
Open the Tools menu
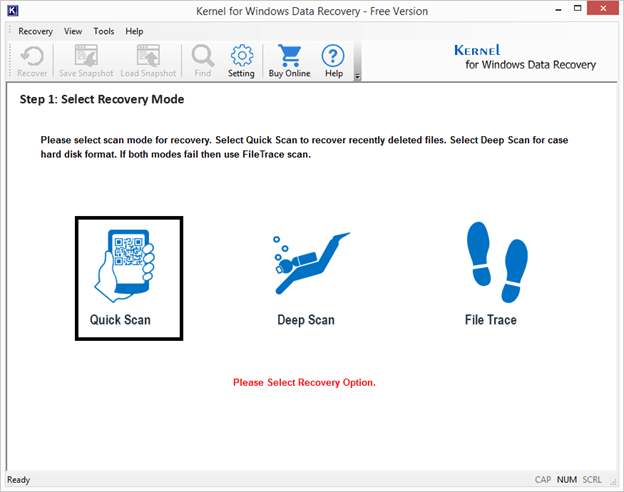103,31
